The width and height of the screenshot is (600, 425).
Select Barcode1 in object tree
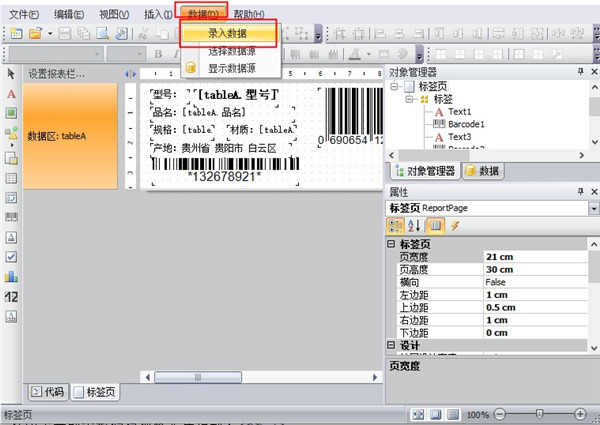[x=465, y=124]
